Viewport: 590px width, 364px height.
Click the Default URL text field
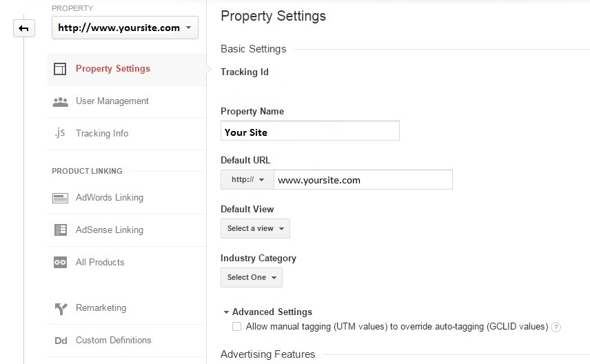pos(363,180)
